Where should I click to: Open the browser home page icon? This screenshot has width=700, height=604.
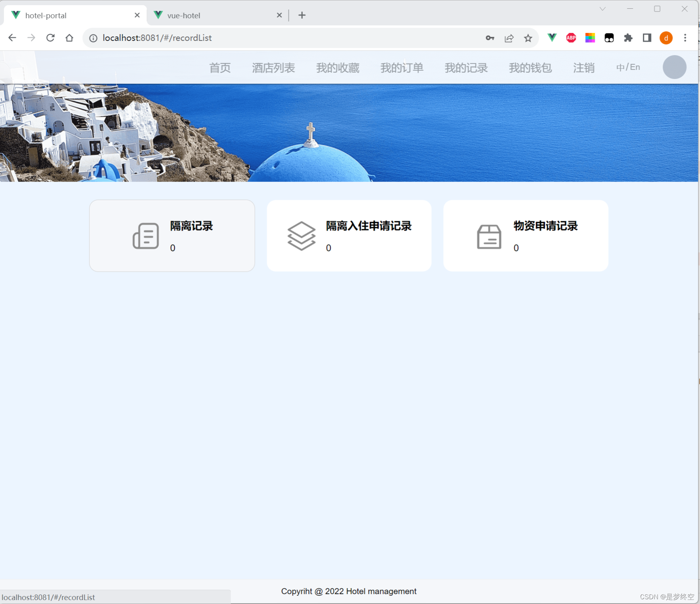click(x=69, y=38)
